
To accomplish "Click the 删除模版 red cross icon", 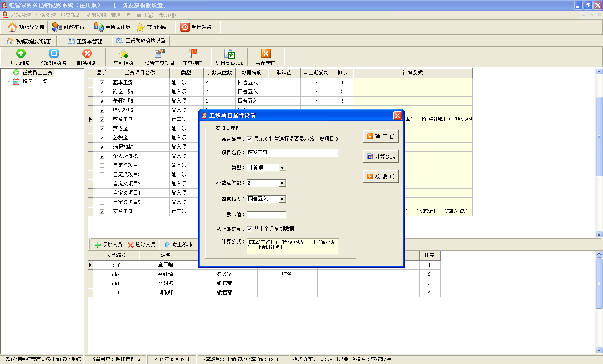I will 87,54.
